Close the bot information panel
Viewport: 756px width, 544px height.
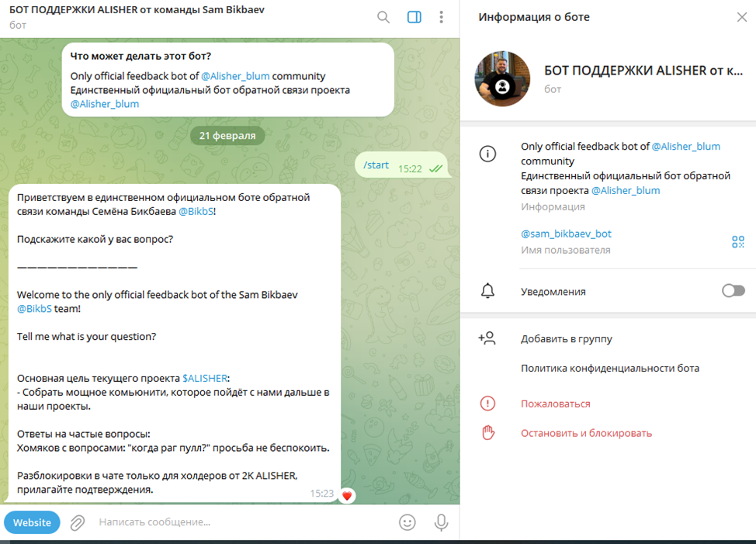click(741, 17)
